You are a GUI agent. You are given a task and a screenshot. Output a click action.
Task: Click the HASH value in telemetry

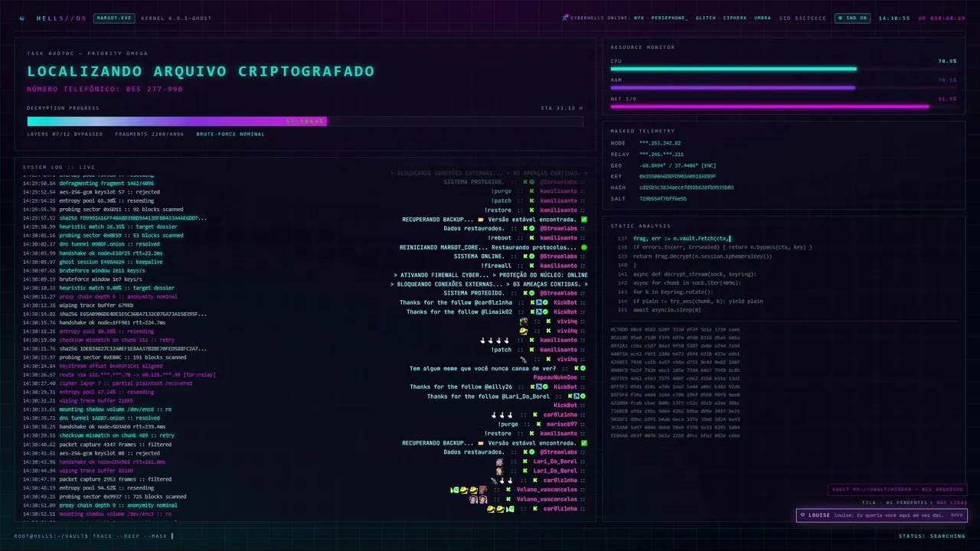686,187
